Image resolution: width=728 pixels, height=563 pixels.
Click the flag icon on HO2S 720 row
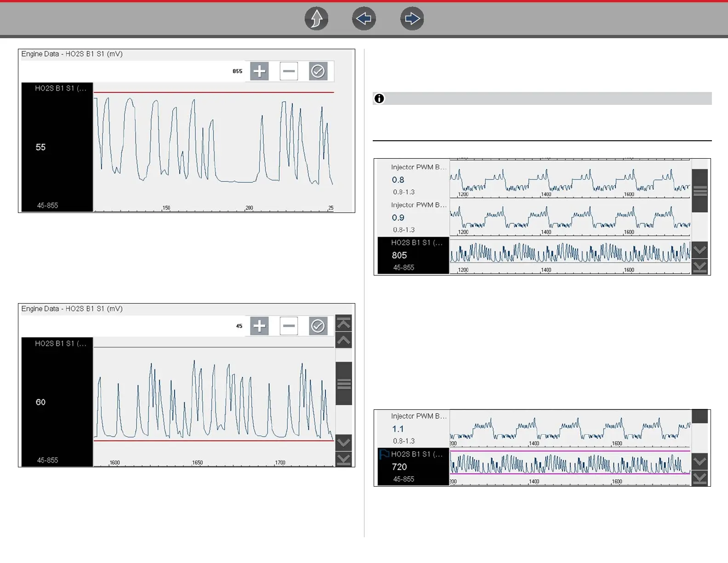[384, 454]
